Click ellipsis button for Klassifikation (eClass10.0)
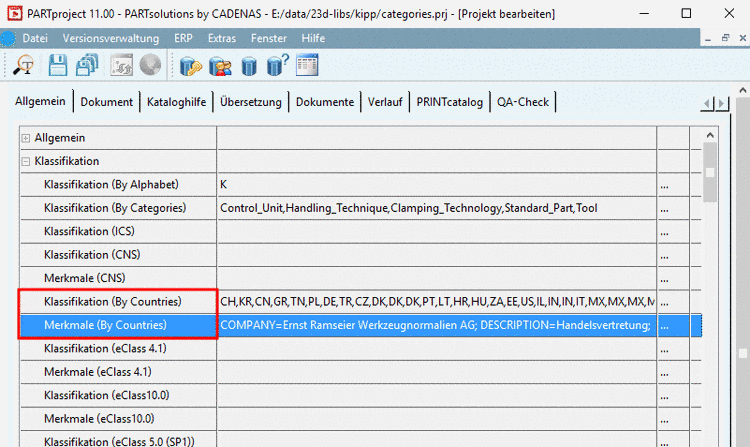The image size is (750, 447). coord(664,396)
